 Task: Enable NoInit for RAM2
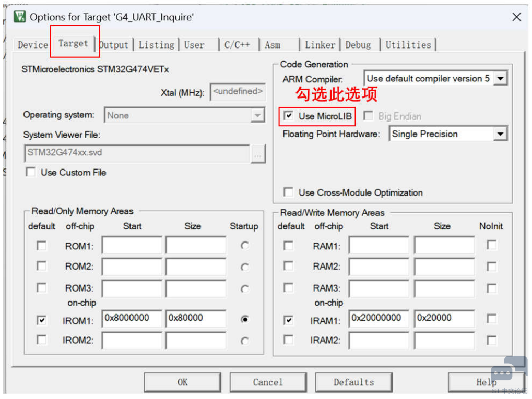492,267
